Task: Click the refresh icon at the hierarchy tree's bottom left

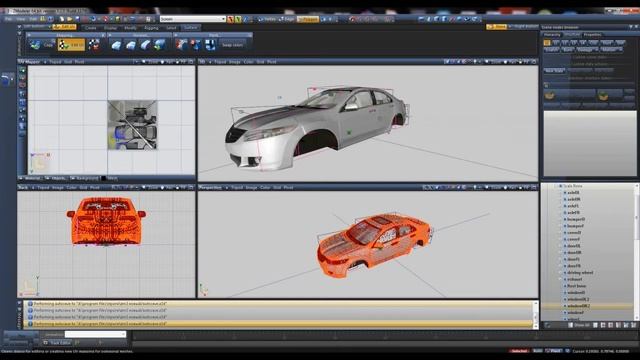Action: tap(547, 325)
